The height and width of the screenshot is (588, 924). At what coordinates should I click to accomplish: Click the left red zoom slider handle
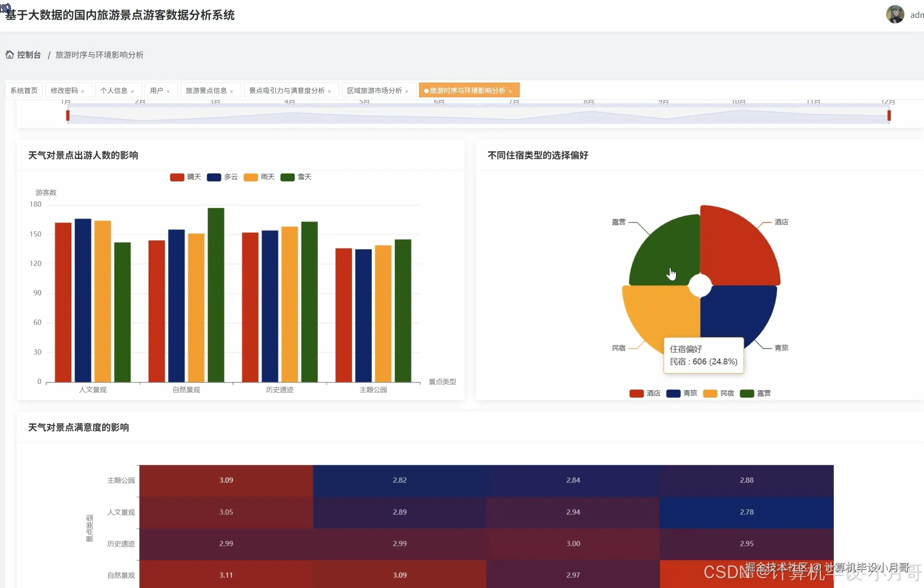(x=68, y=116)
